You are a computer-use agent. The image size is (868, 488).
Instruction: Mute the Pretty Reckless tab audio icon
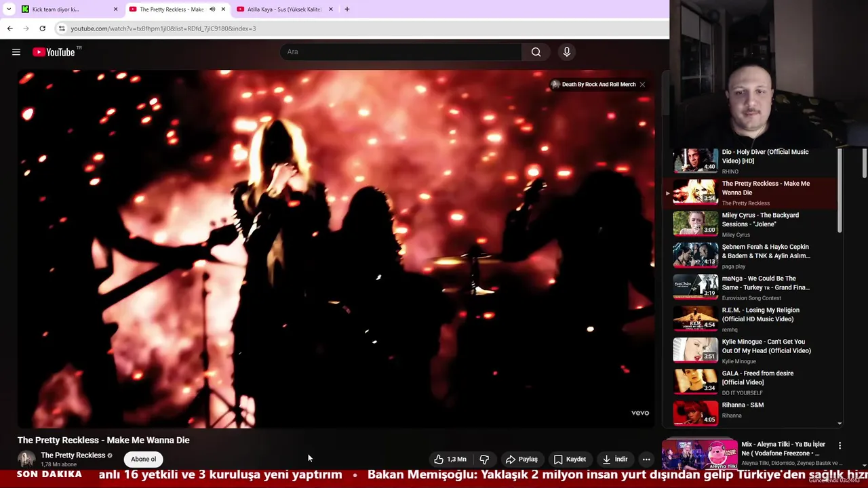212,9
